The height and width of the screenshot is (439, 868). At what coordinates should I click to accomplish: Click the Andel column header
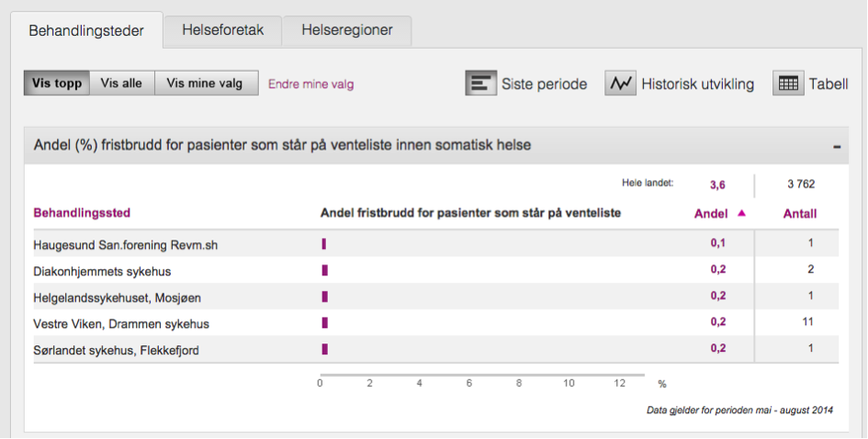[x=710, y=214]
